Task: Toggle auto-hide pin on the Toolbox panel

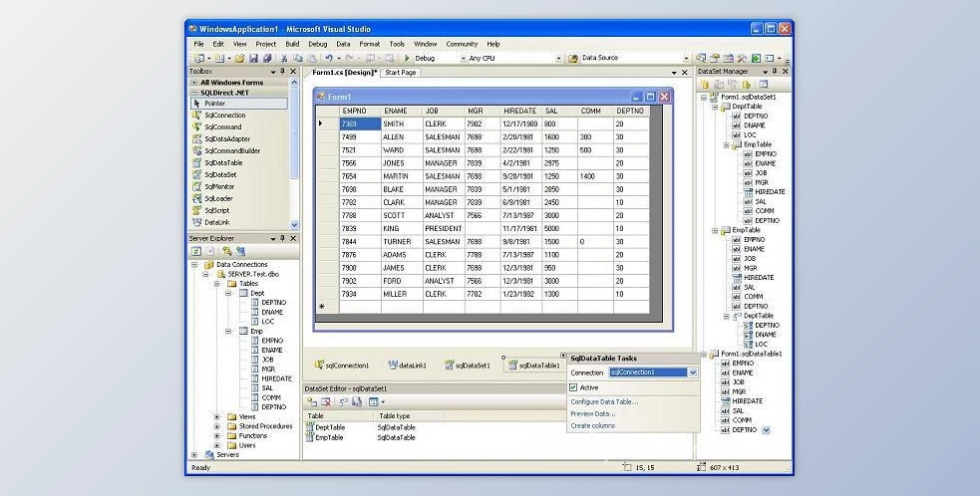Action: coord(282,72)
